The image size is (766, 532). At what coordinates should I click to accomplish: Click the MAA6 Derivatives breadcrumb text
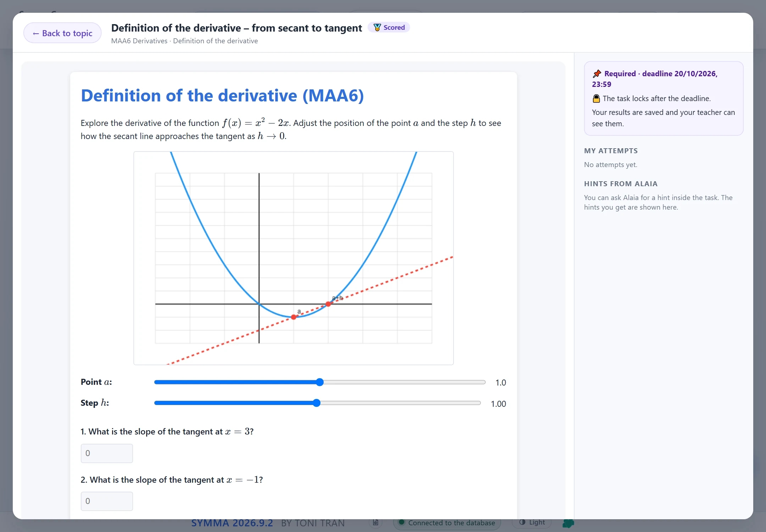(139, 41)
